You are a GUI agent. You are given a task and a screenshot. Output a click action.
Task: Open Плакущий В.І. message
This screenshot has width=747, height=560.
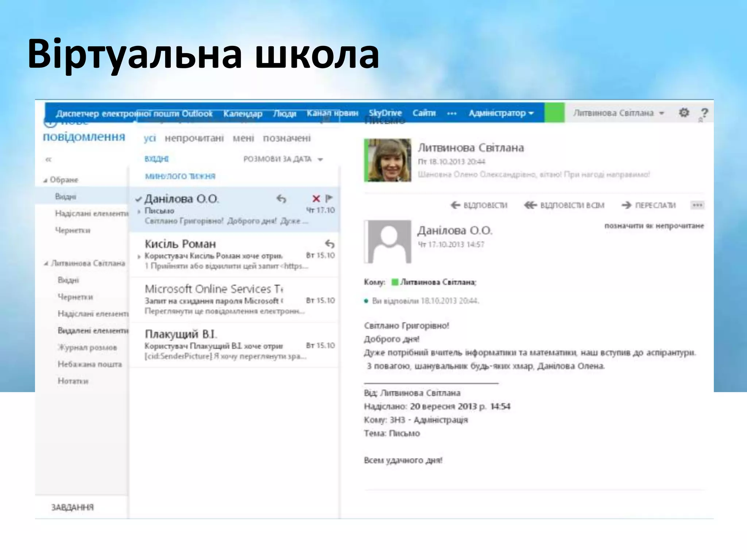(235, 345)
